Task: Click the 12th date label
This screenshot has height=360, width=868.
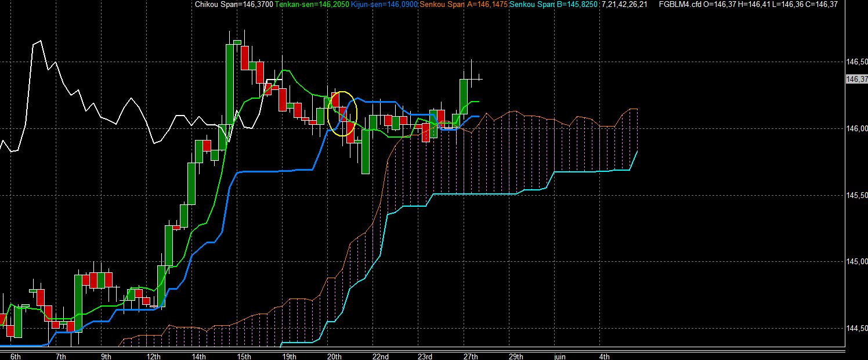Action: (154, 356)
